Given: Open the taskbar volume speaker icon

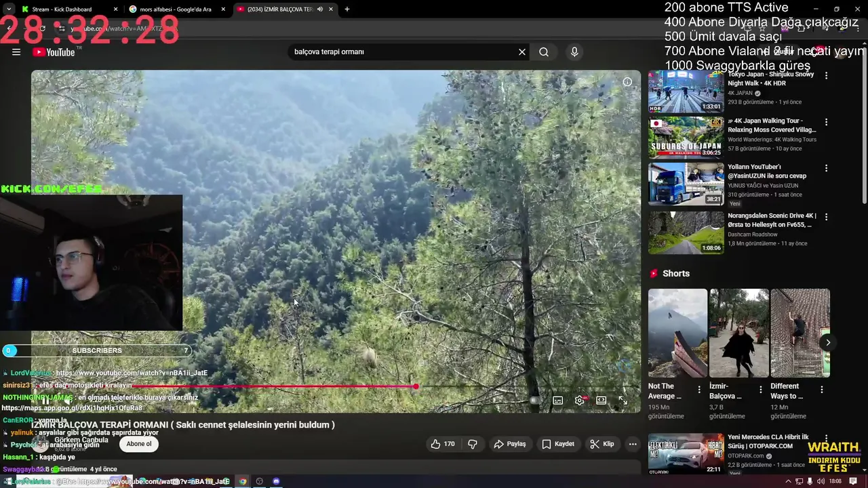Looking at the screenshot, I should coord(821,481).
